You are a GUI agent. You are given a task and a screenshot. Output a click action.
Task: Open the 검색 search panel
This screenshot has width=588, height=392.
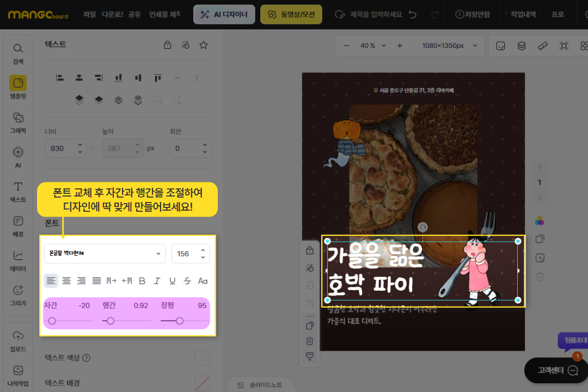(18, 53)
